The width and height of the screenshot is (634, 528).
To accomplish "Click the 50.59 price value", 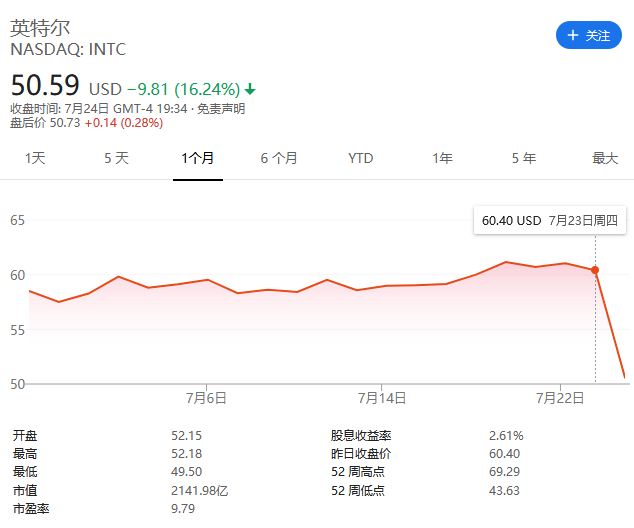I will pyautogui.click(x=45, y=85).
